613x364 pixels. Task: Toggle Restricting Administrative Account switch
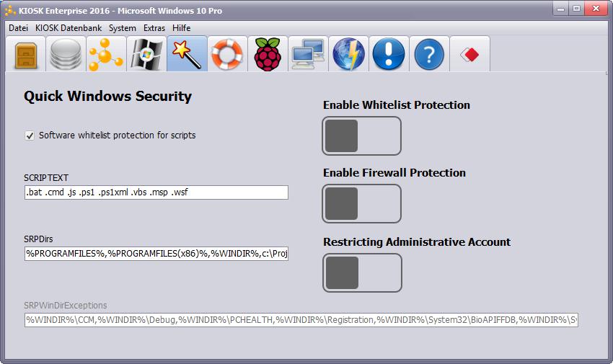[x=362, y=272]
